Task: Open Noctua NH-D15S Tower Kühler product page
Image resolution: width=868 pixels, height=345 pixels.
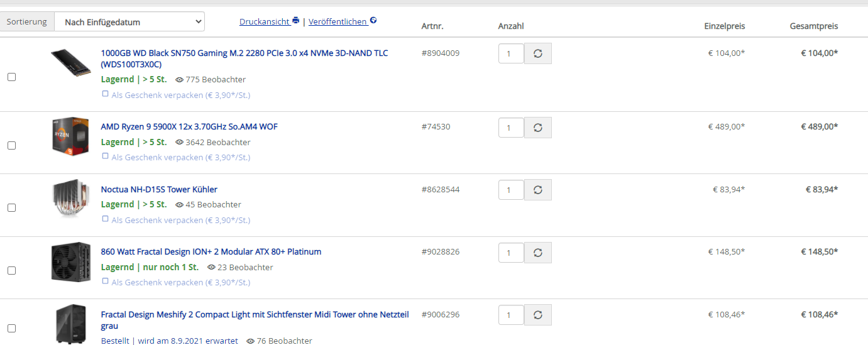Action: (159, 190)
